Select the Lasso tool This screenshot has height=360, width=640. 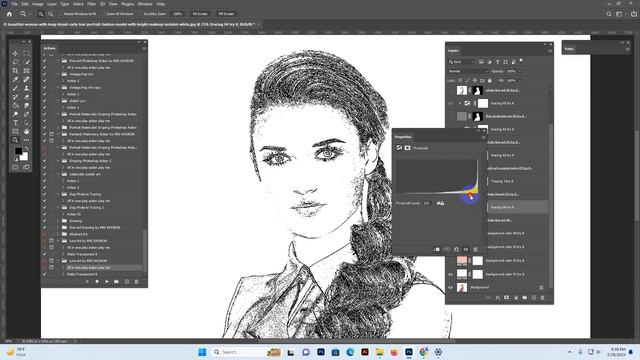point(15,62)
